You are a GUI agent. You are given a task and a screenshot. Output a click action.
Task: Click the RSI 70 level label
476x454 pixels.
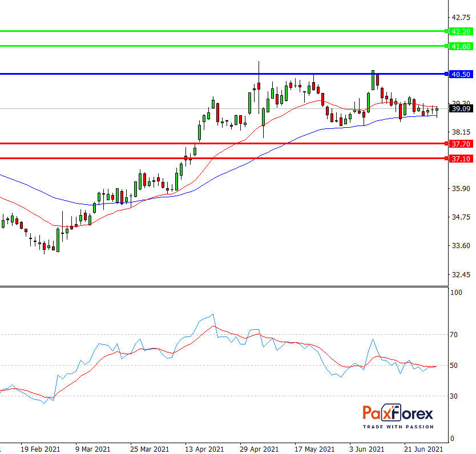coord(454,334)
